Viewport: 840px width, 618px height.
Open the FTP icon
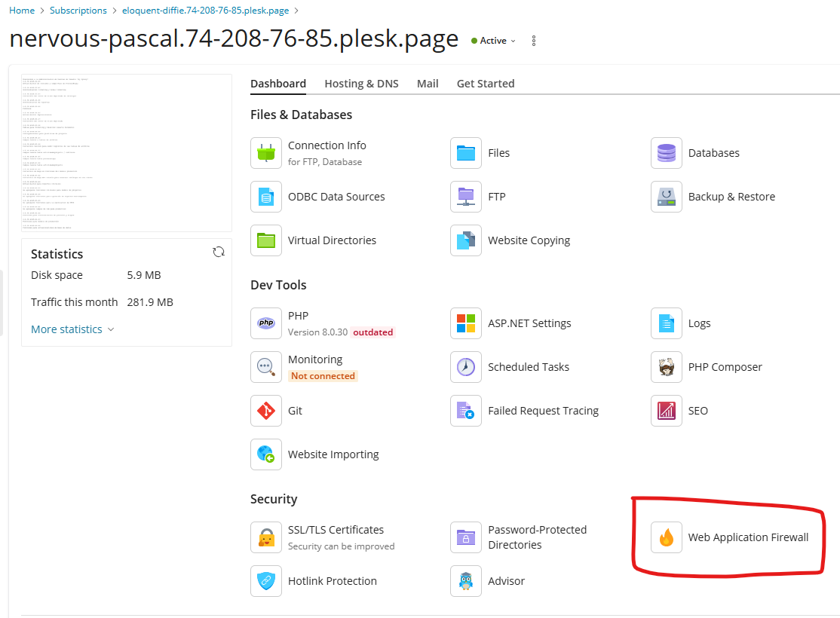[x=465, y=197]
